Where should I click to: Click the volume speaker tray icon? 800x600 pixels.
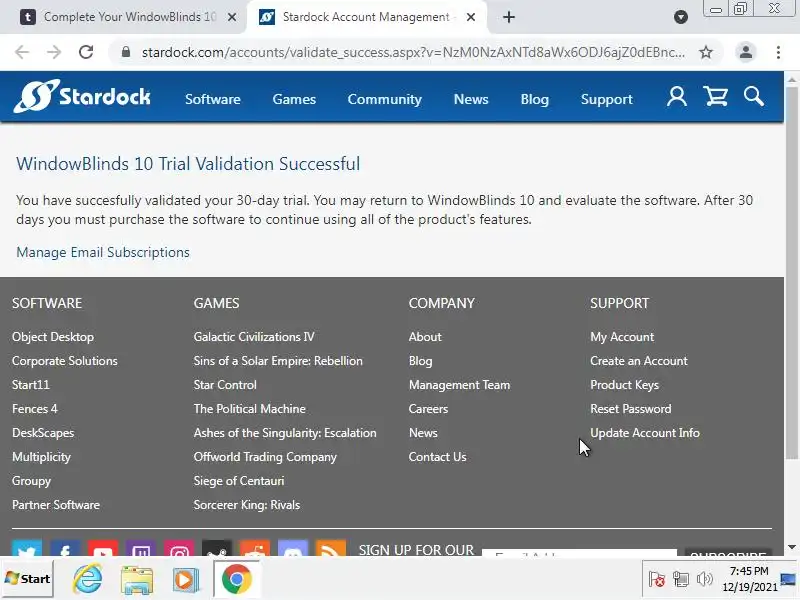705,579
